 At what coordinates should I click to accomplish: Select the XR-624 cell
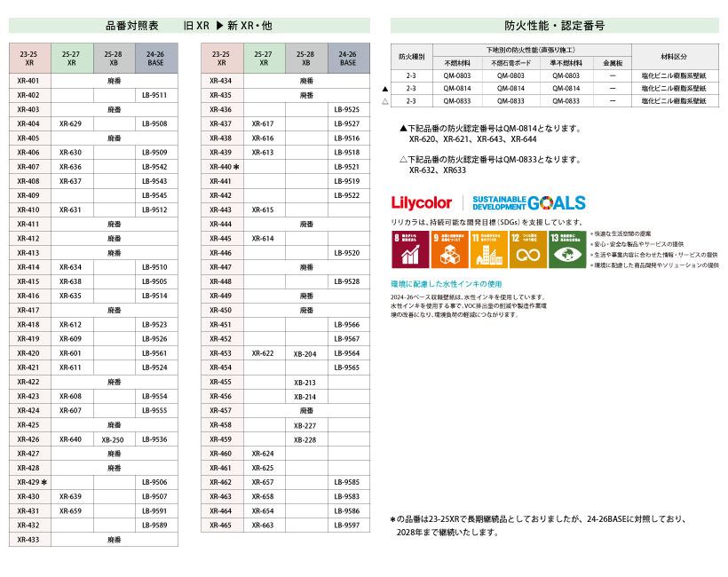tap(263, 454)
